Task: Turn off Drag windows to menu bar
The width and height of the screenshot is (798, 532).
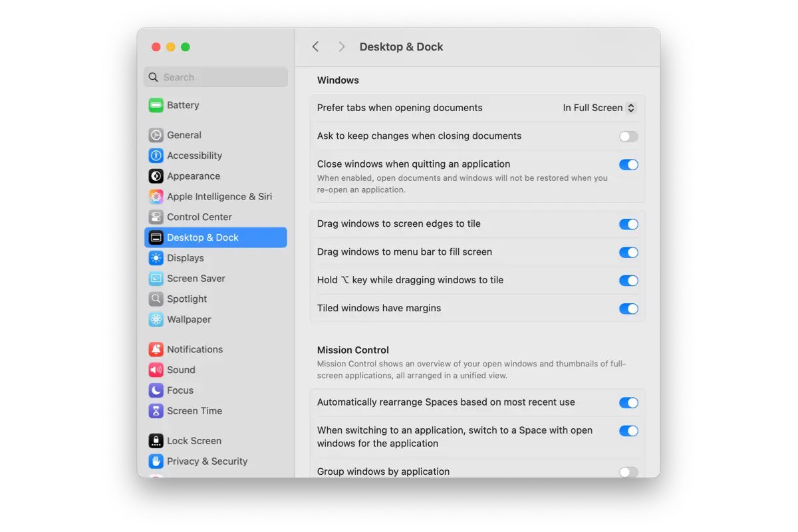Action: (628, 252)
